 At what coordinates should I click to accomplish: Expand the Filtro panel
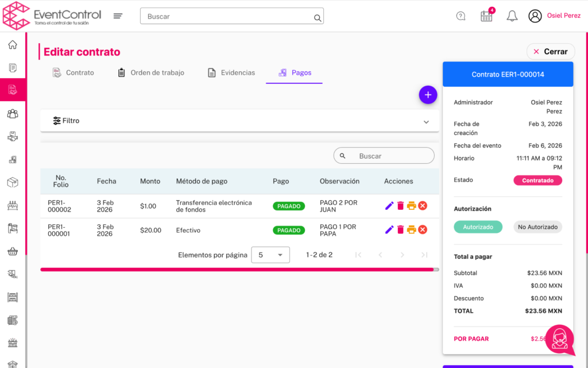click(x=239, y=121)
